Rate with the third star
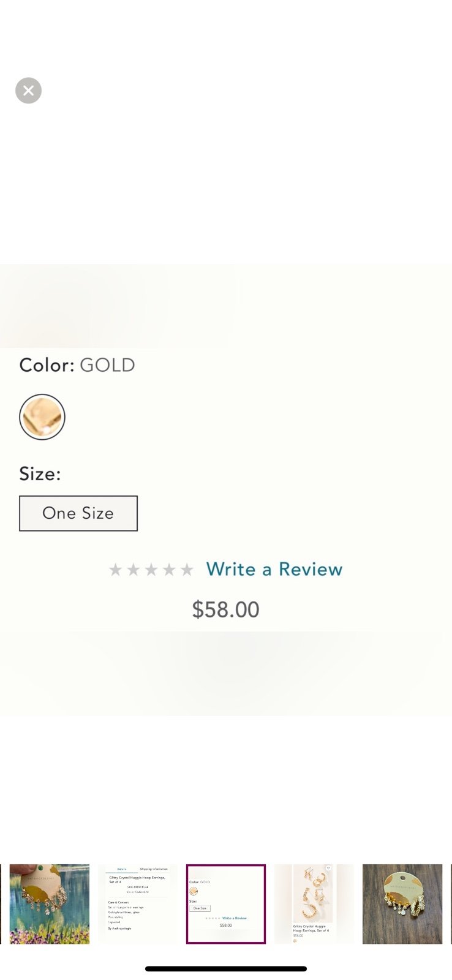Image resolution: width=452 pixels, height=980 pixels. tap(151, 570)
